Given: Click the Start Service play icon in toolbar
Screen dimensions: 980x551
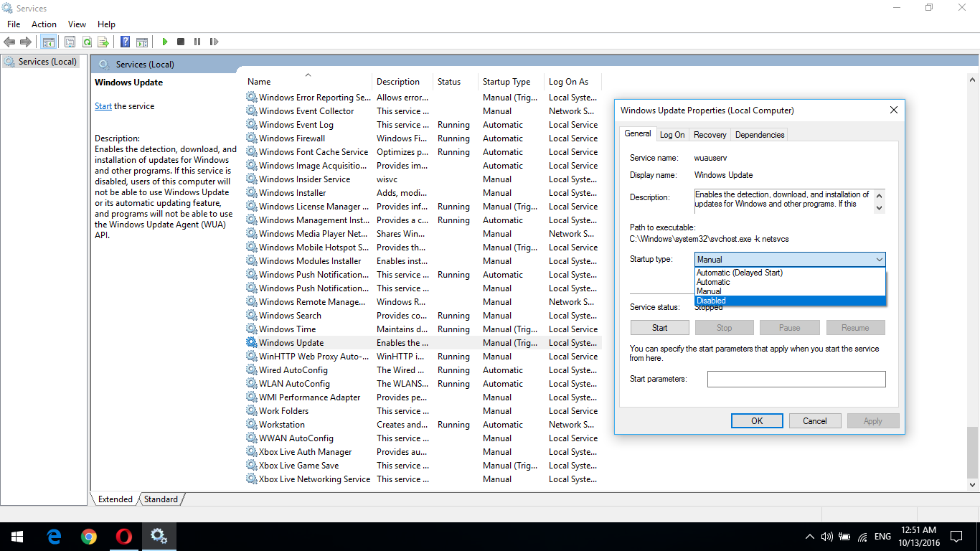Looking at the screenshot, I should [165, 42].
